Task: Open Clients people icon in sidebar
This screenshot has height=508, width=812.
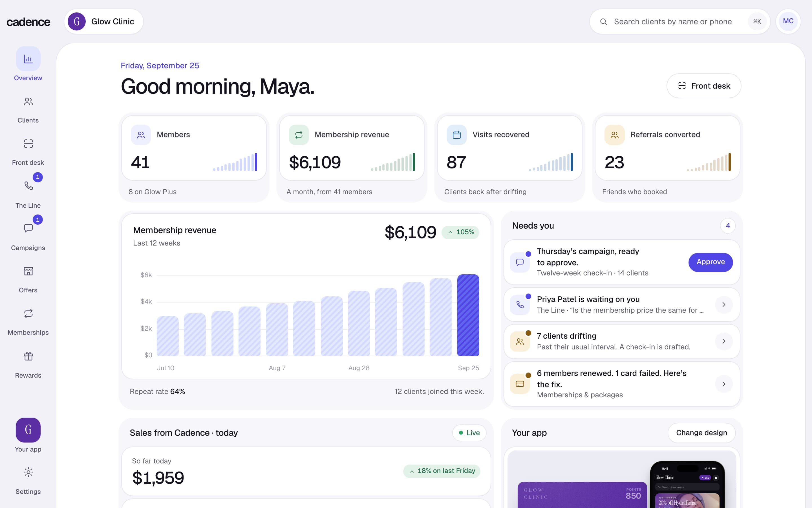Action: (28, 102)
